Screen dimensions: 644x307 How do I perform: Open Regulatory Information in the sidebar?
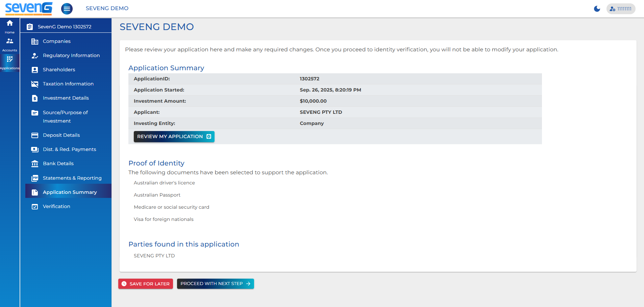pyautogui.click(x=71, y=55)
